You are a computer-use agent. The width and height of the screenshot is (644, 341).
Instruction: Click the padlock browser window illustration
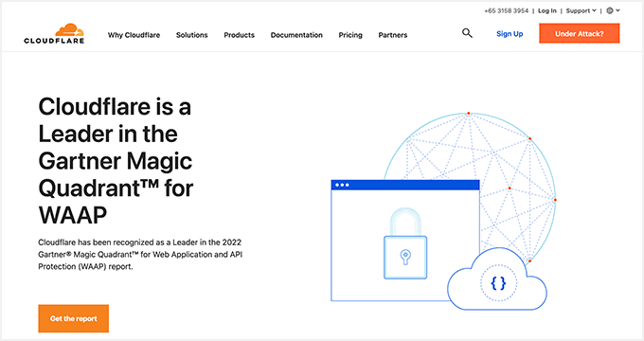click(x=405, y=241)
